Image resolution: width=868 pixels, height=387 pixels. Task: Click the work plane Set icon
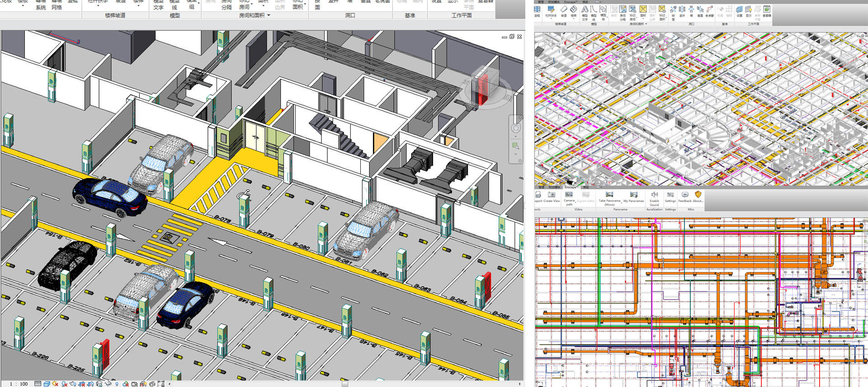(x=740, y=9)
